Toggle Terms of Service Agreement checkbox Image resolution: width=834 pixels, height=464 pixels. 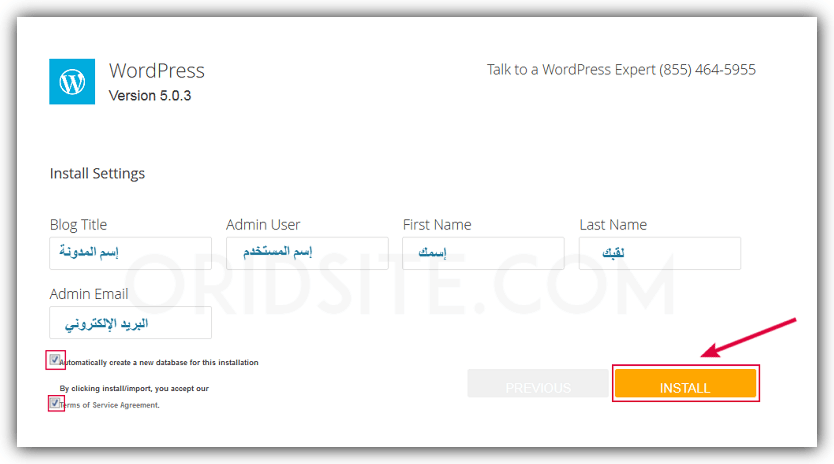point(55,403)
